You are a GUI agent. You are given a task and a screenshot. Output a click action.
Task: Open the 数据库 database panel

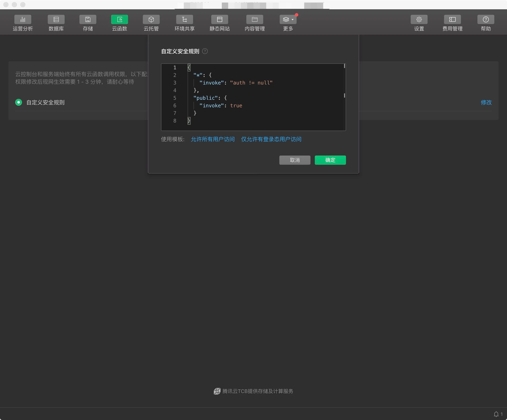[x=56, y=20]
